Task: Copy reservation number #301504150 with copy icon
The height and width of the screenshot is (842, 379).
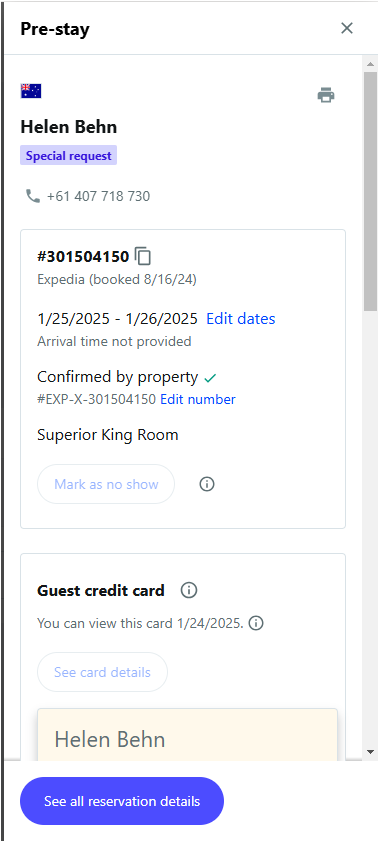Action: click(x=143, y=256)
